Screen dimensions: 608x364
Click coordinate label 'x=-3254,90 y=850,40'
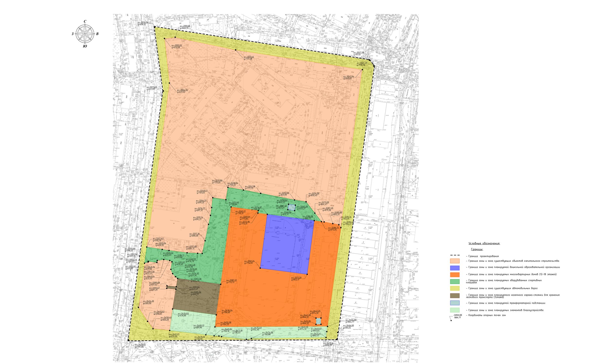[x=314, y=195]
